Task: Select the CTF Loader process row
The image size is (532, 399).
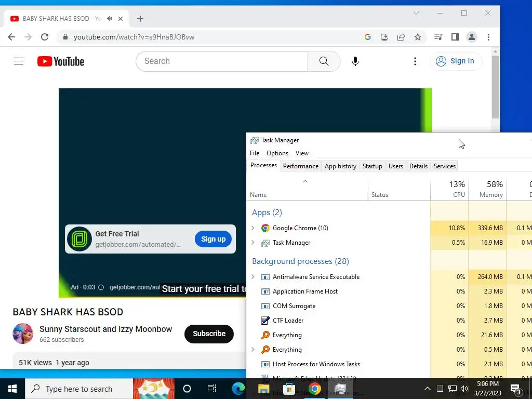Action: (389, 321)
